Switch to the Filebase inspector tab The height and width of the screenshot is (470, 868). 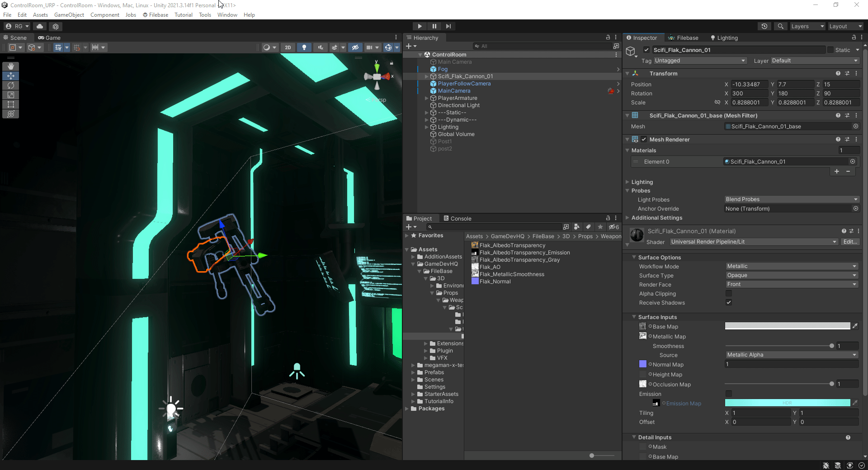tap(683, 38)
